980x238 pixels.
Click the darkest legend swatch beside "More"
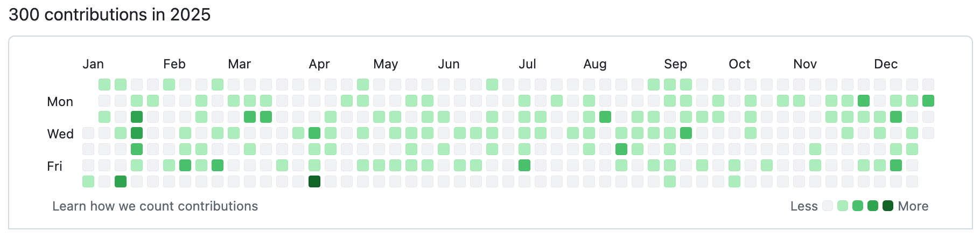tap(888, 206)
